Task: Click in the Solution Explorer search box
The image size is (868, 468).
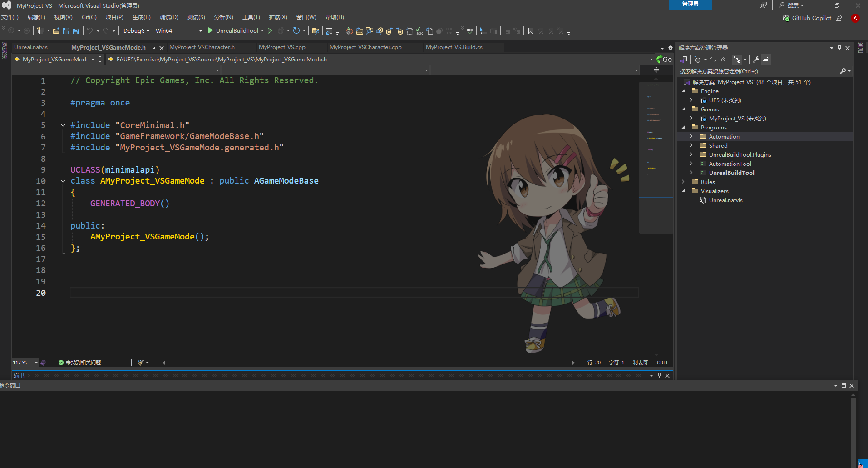Action: click(x=758, y=71)
